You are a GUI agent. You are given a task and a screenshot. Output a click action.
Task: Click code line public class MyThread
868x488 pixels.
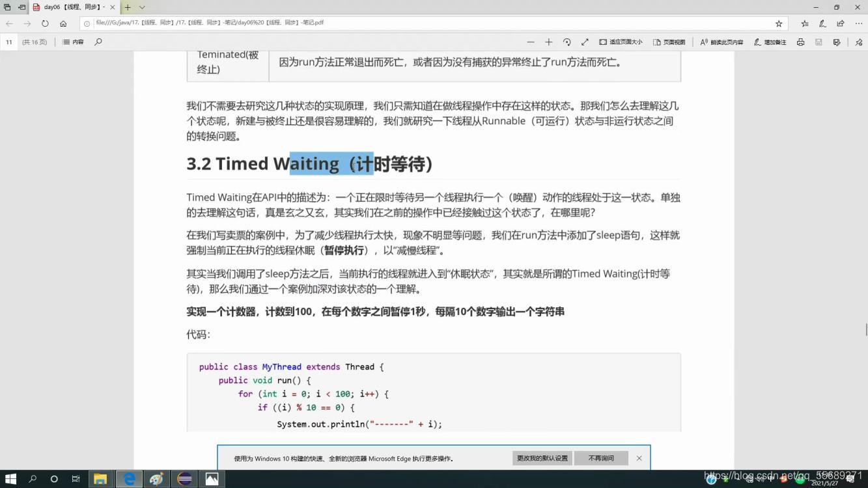[291, 367]
